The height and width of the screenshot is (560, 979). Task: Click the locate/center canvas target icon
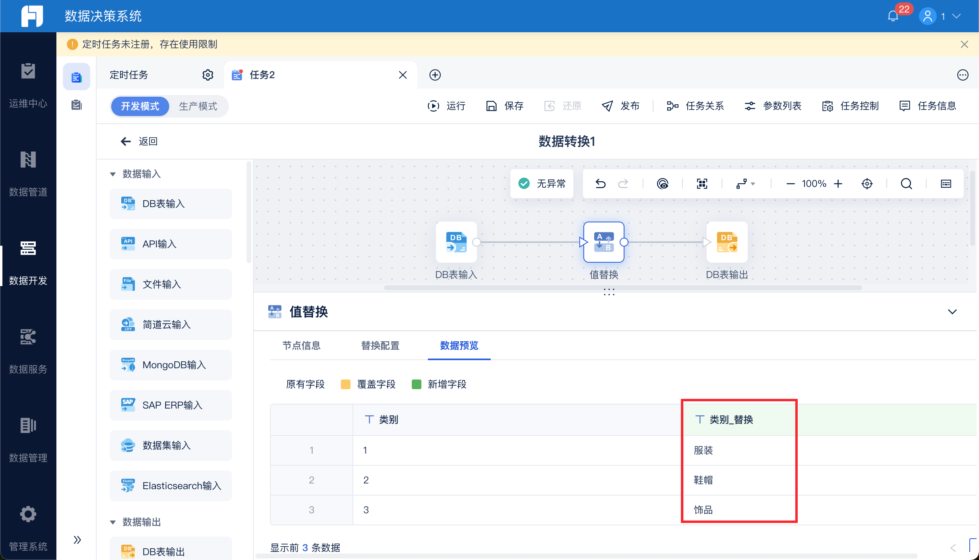click(x=867, y=184)
